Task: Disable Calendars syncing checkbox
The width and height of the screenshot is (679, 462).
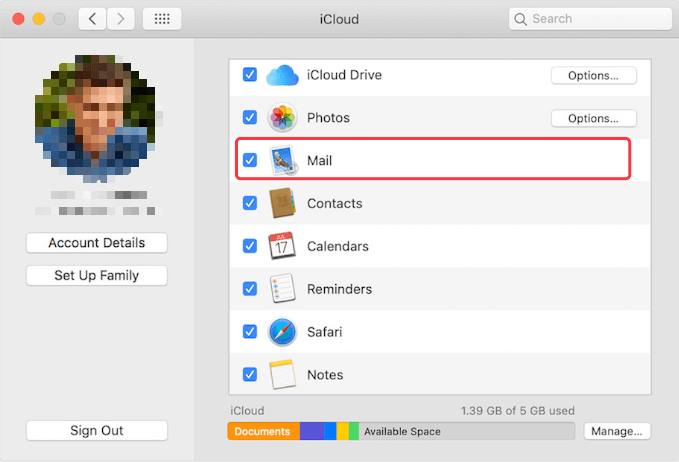Action: [x=249, y=246]
